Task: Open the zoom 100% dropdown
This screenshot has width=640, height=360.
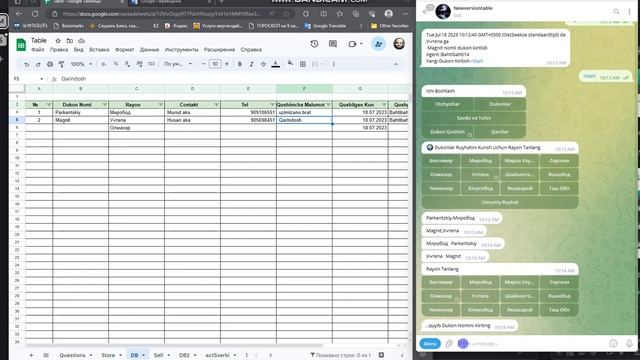Action: pyautogui.click(x=81, y=64)
